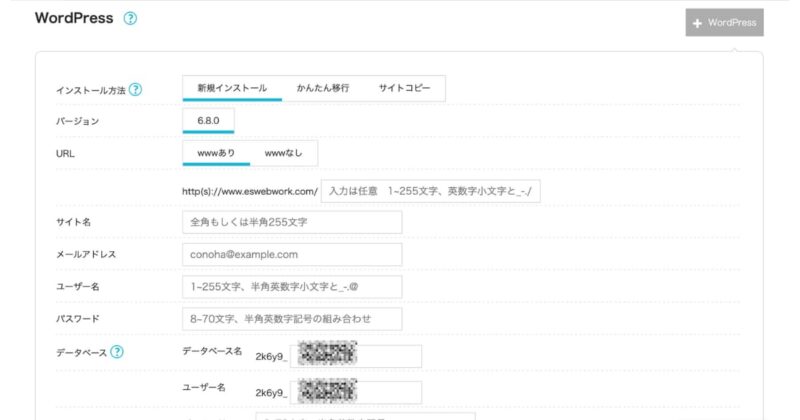Click the バージョン label
Viewport: 800px width, 420px height.
(x=78, y=121)
